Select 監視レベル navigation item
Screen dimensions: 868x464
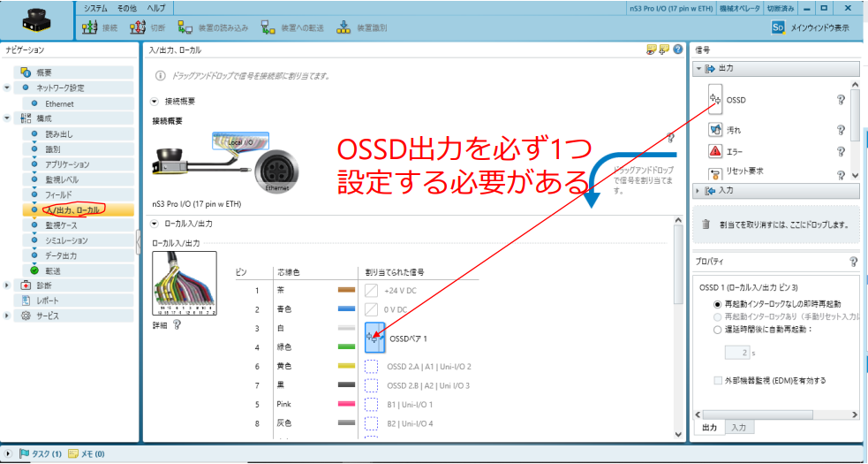tap(77, 179)
